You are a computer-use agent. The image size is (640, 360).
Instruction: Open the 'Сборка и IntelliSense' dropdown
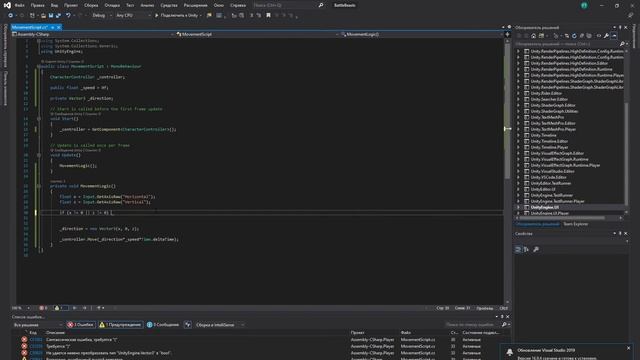pos(220,325)
